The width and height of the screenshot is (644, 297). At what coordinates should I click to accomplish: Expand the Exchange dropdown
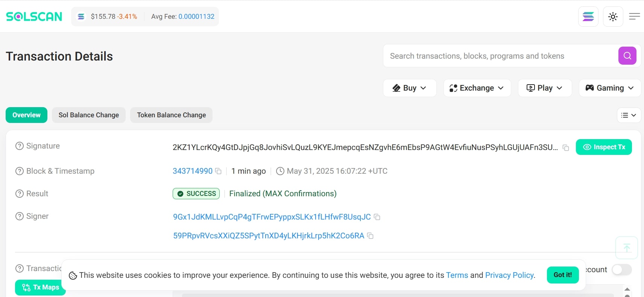477,88
